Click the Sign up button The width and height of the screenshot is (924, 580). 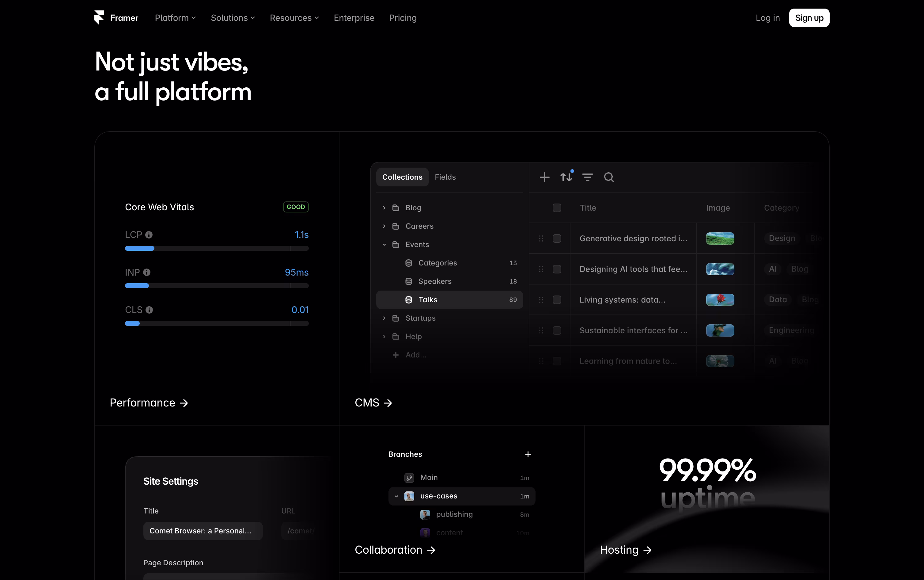[x=808, y=18]
